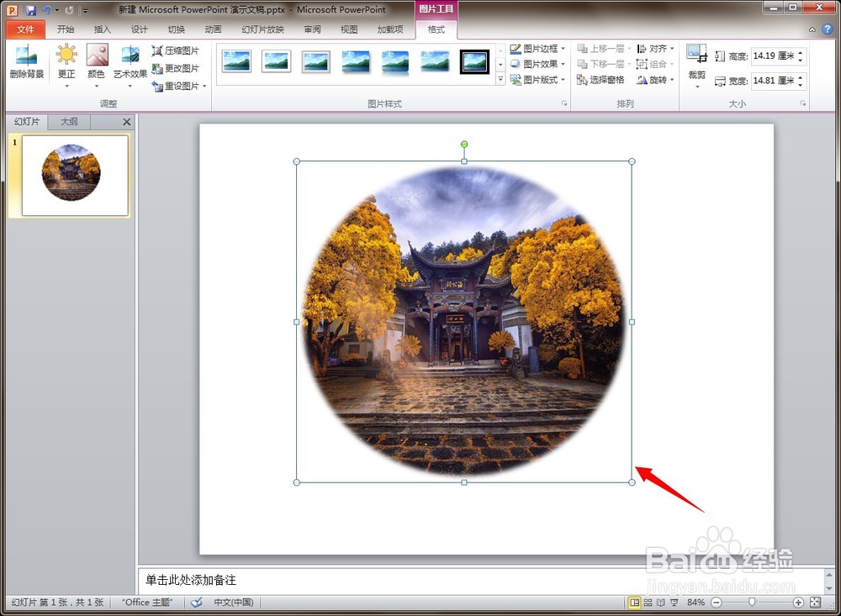Start Slide Show view from status bar
841x616 pixels.
pos(674,603)
